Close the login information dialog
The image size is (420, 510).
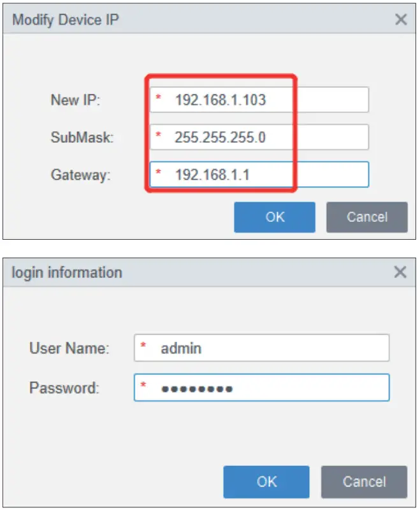click(x=400, y=273)
